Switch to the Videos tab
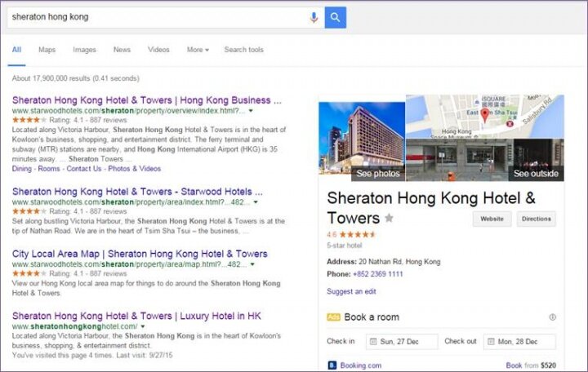 tap(158, 50)
